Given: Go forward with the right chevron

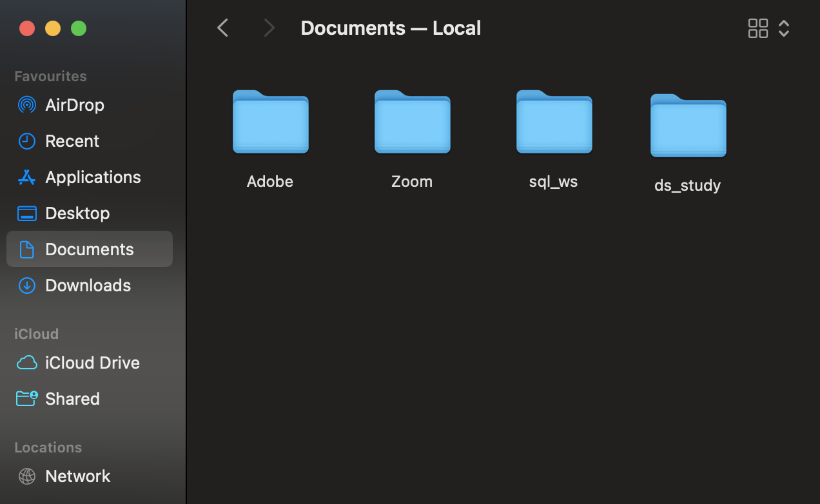Looking at the screenshot, I should point(269,28).
